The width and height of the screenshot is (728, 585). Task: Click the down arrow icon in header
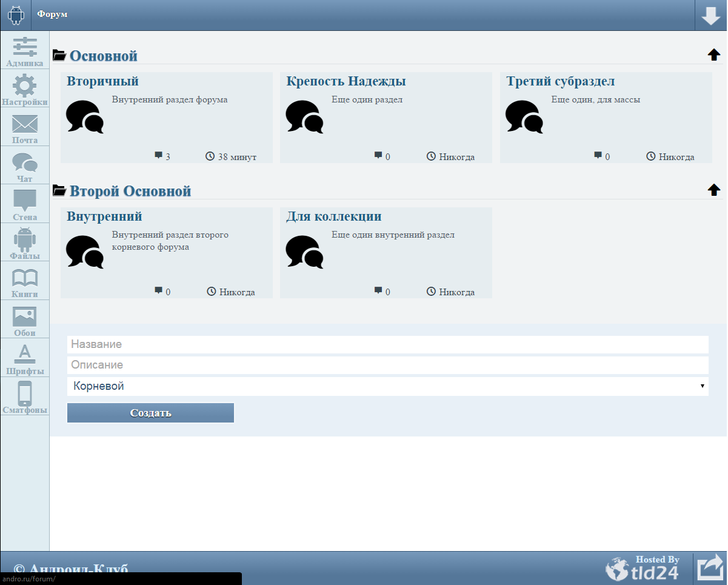(710, 16)
